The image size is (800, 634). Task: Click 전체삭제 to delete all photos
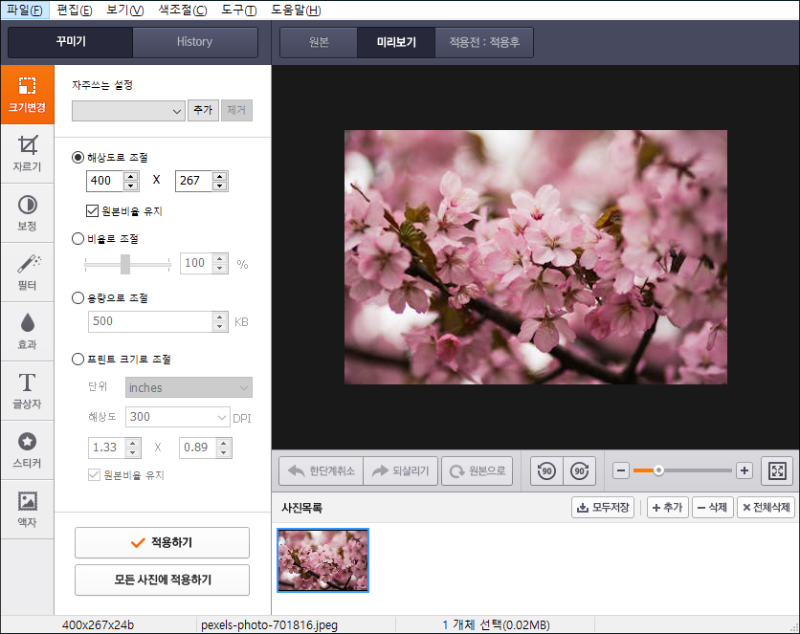click(x=766, y=508)
